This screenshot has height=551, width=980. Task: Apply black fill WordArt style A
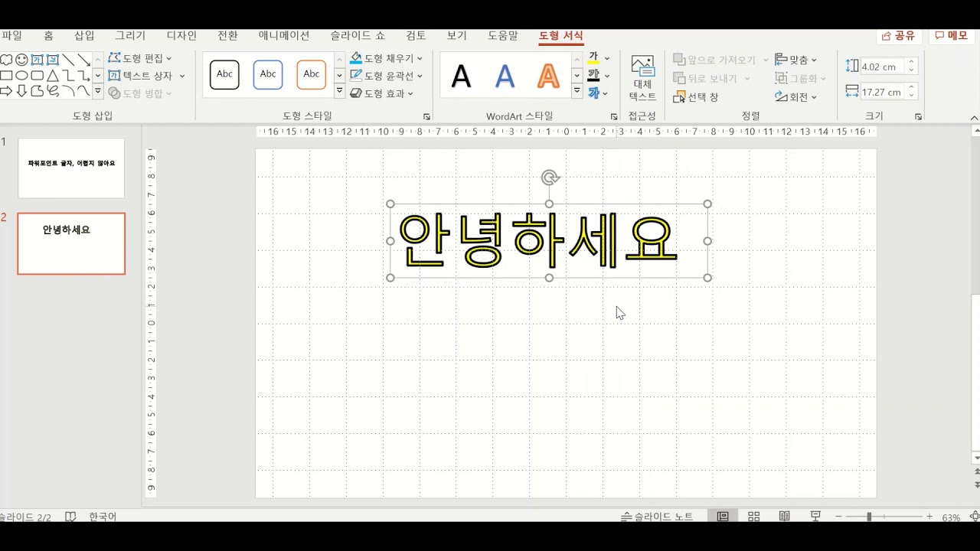[x=461, y=76]
